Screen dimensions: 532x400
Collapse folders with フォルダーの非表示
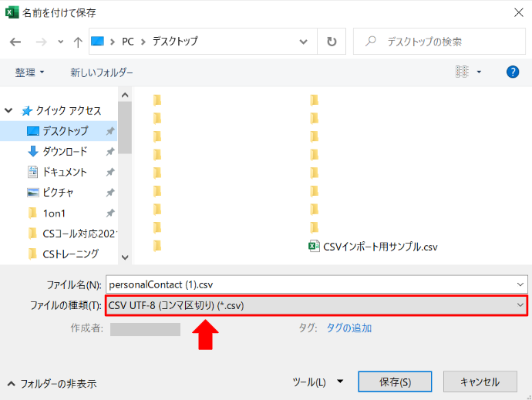52,384
